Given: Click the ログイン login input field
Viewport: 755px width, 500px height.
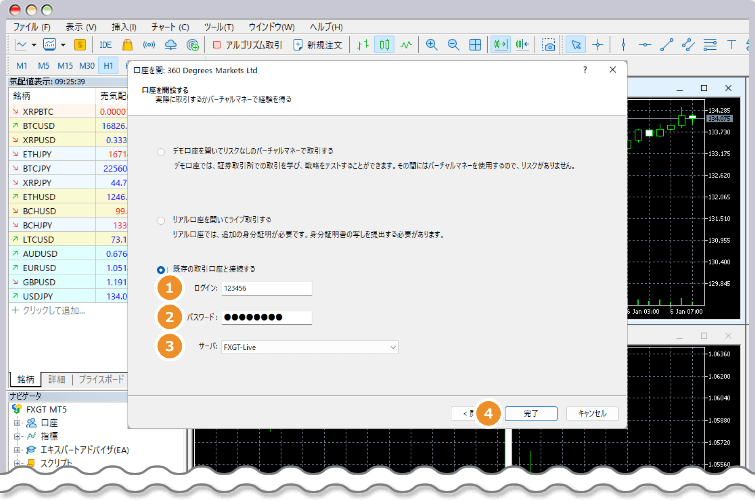Looking at the screenshot, I should 267,288.
